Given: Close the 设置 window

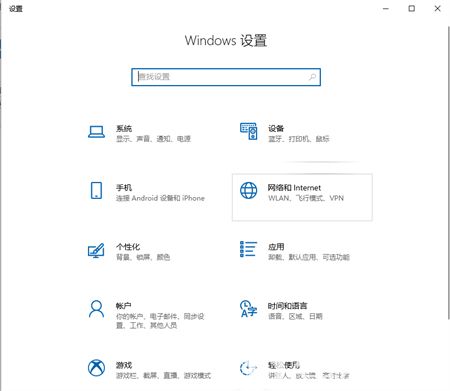Looking at the screenshot, I should [437, 9].
